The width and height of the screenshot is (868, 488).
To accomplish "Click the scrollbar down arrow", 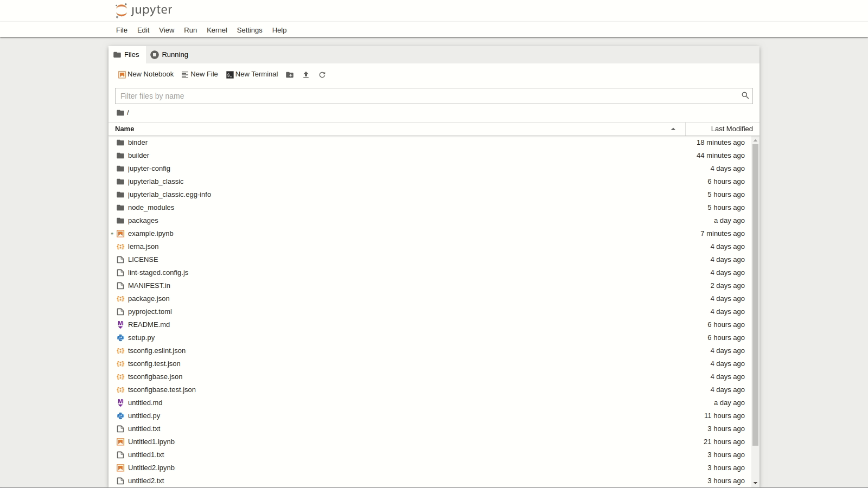I will tap(755, 483).
